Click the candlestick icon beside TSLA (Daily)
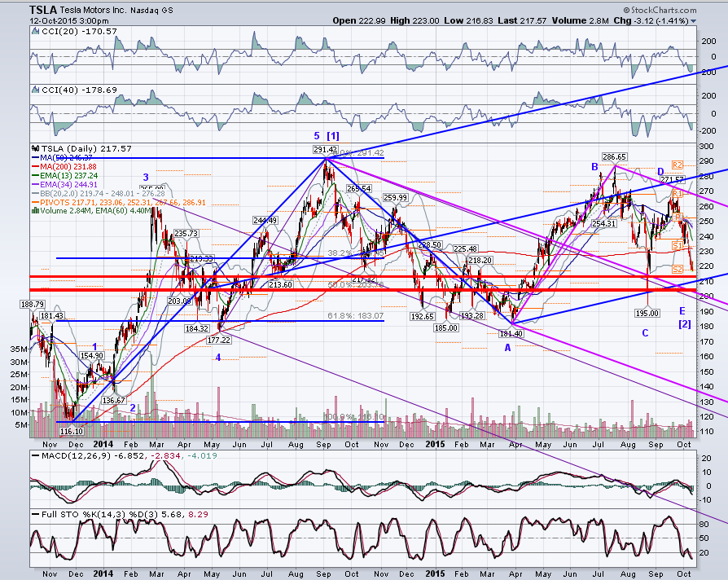This screenshot has width=728, height=580. pyautogui.click(x=36, y=148)
